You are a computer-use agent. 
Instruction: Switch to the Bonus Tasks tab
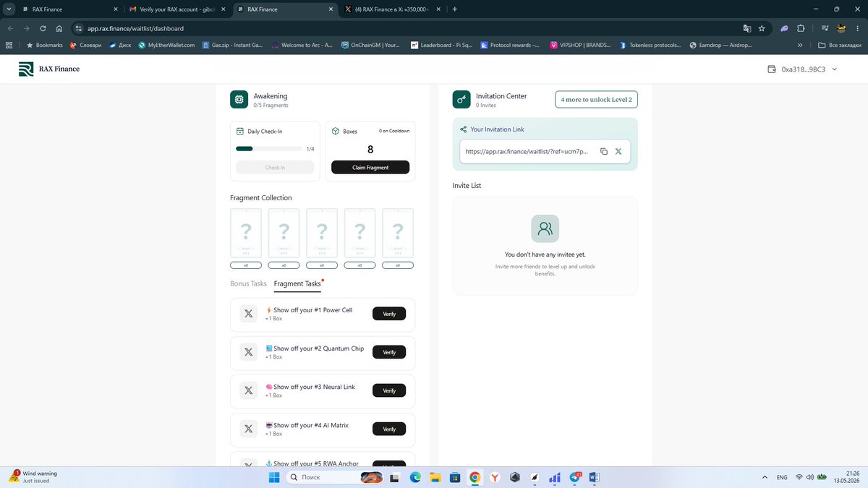[x=248, y=283]
